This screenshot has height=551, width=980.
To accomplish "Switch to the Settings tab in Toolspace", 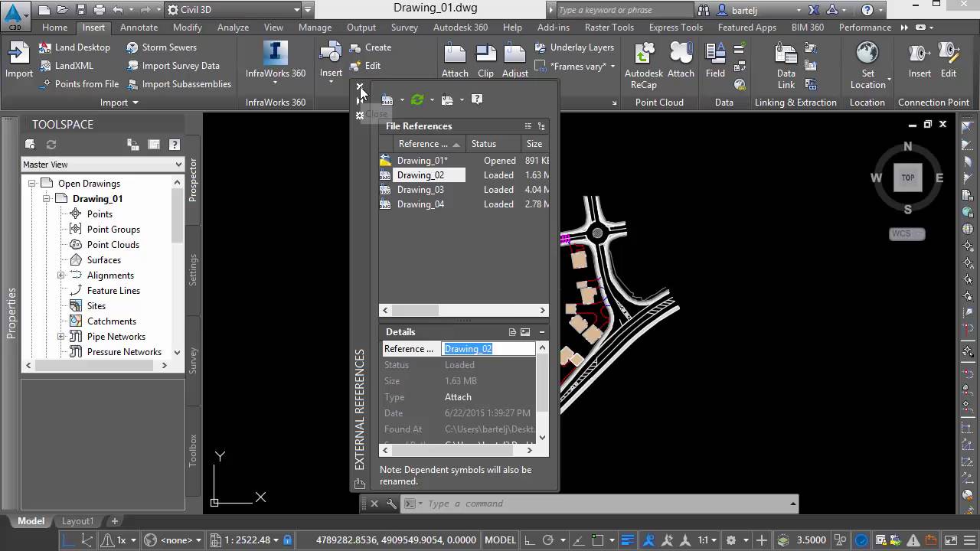I will pyautogui.click(x=193, y=270).
